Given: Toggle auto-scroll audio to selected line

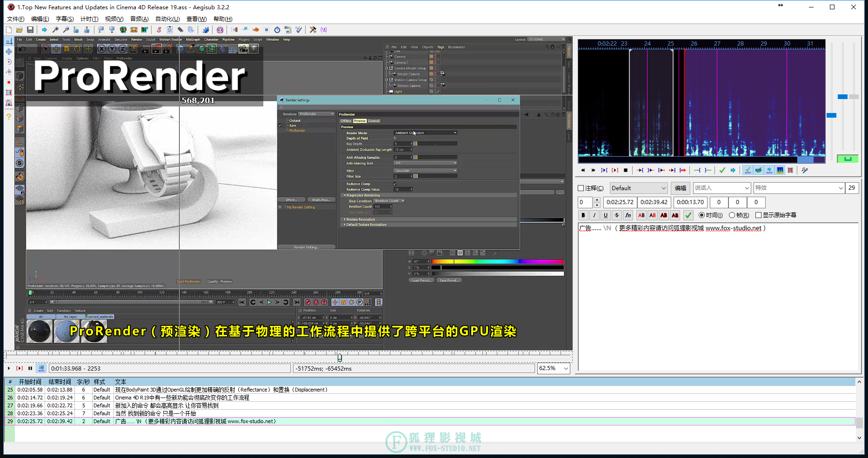Looking at the screenshot, I should [x=769, y=170].
